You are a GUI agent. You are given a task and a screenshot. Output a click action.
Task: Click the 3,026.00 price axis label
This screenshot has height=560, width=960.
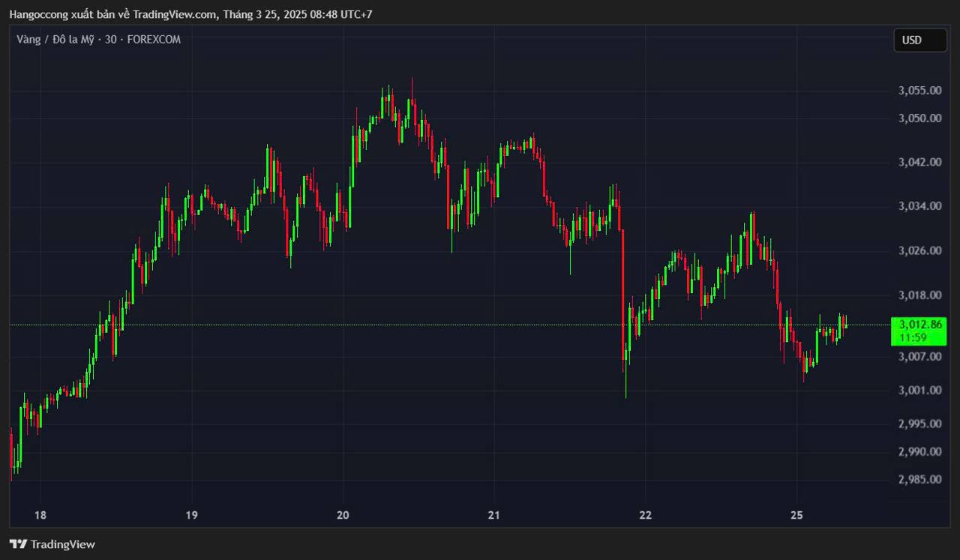pyautogui.click(x=919, y=250)
